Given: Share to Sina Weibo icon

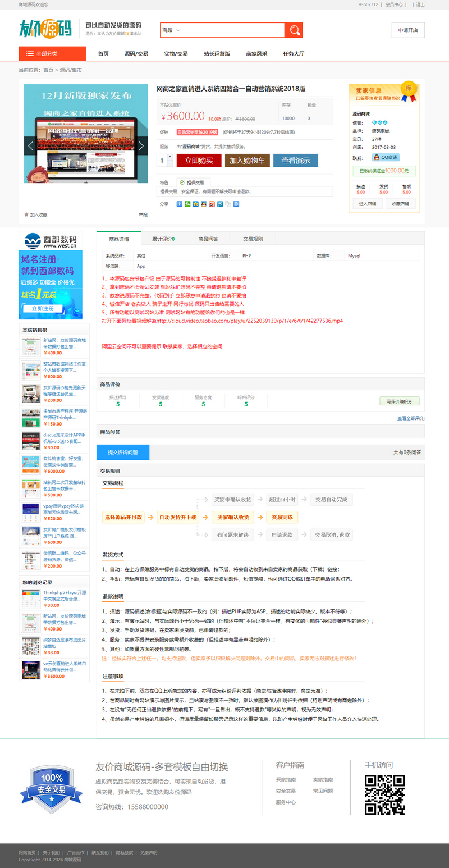Looking at the screenshot, I should [212, 204].
